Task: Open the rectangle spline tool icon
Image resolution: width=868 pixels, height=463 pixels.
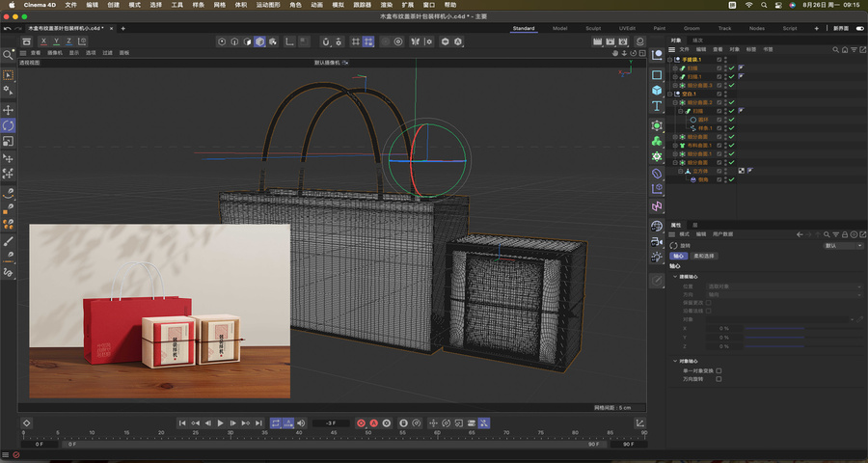Action: click(657, 75)
